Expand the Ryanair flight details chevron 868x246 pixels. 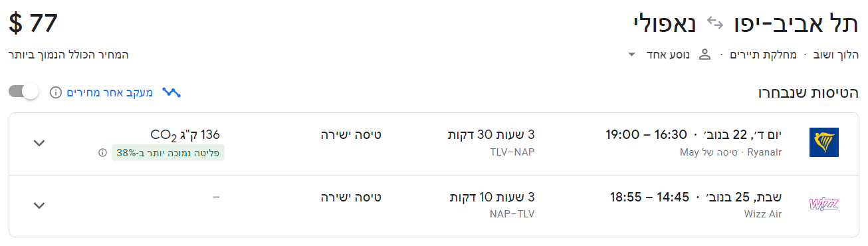(39, 143)
